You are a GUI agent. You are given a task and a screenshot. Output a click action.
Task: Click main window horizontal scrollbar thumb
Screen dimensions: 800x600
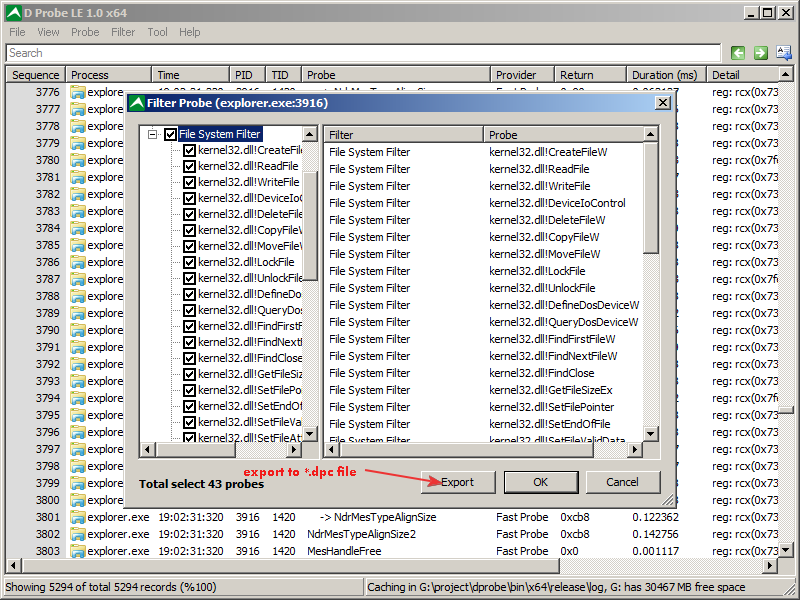291,565
